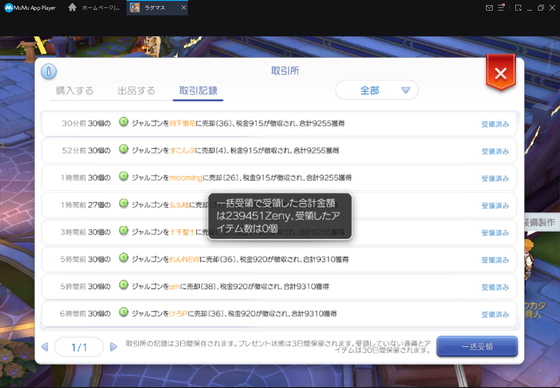Click the 装備製作 label behind the window
The height and width of the screenshot is (388, 560).
tap(539, 223)
